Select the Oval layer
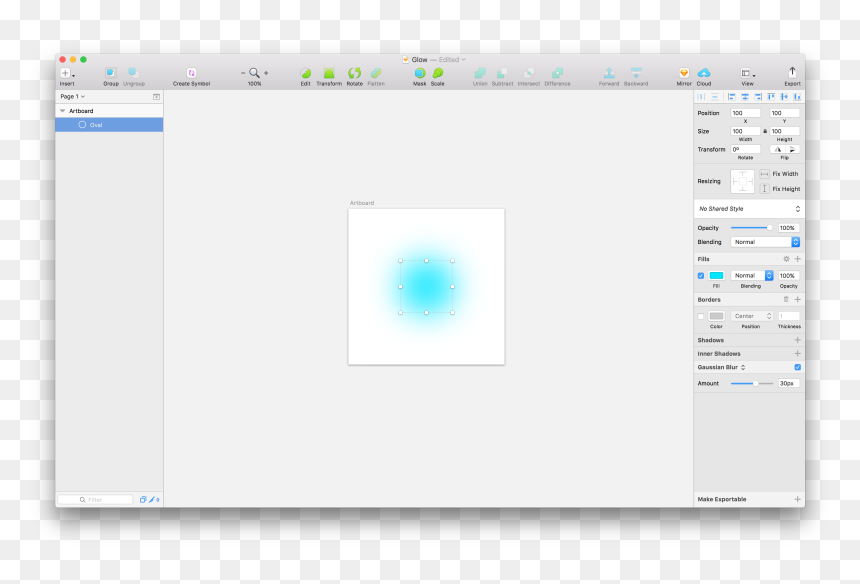The image size is (860, 584). click(x=109, y=125)
